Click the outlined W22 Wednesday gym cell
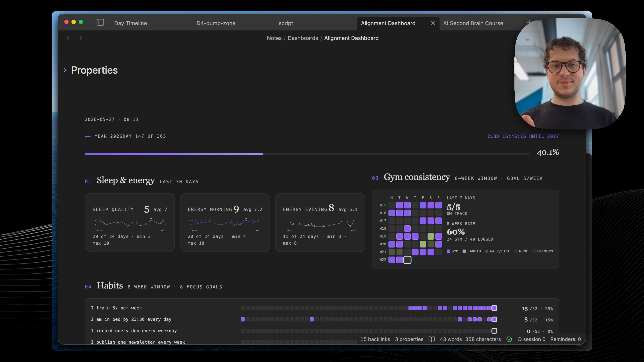The image size is (644, 362). pyautogui.click(x=407, y=260)
